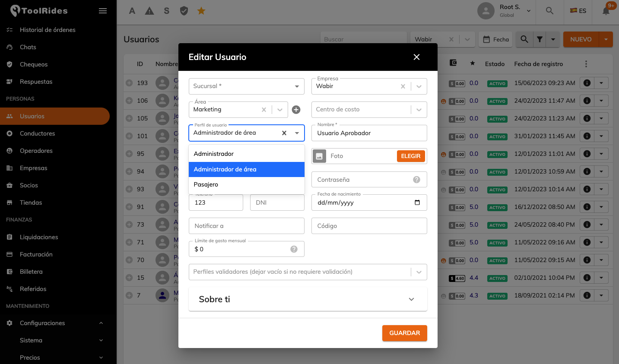Click the star favorites icon
This screenshot has width=619, height=364.
[x=201, y=11]
